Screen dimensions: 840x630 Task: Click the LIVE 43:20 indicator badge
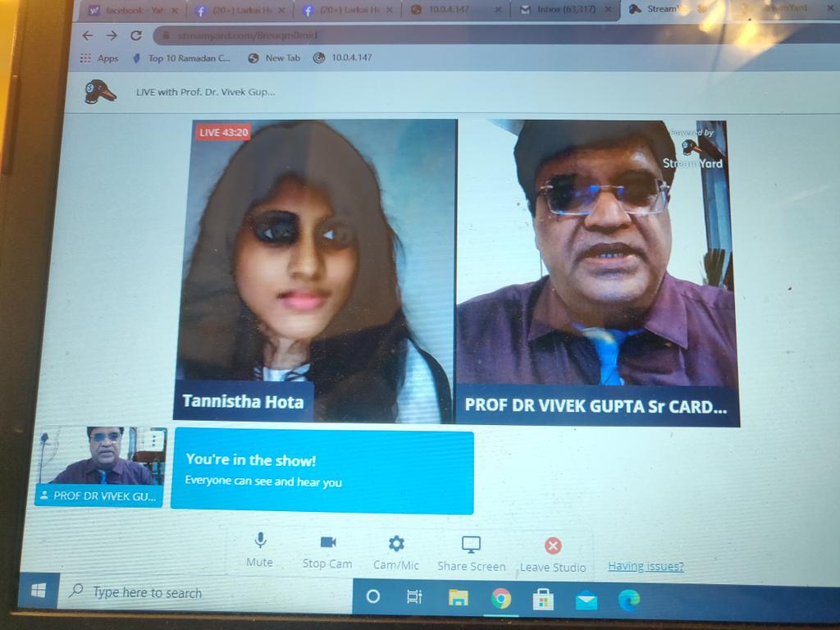coord(223,132)
